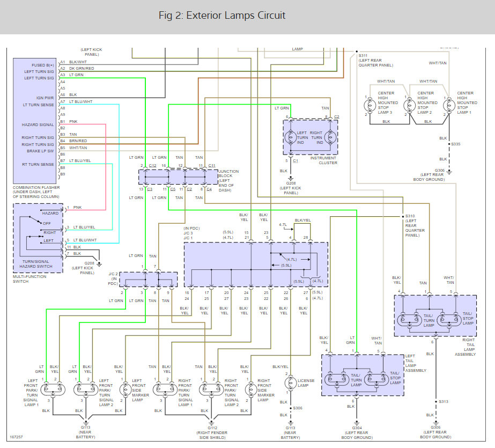Click the Tail/Stop Lamp bulb in Right Tail Lamp Assembly
Viewport: 495px width, 448px height.
click(449, 320)
